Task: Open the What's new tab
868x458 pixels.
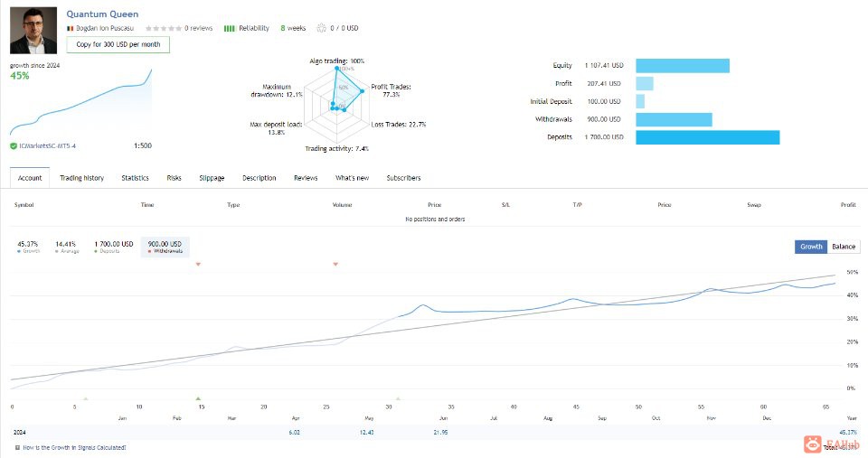Action: click(352, 178)
